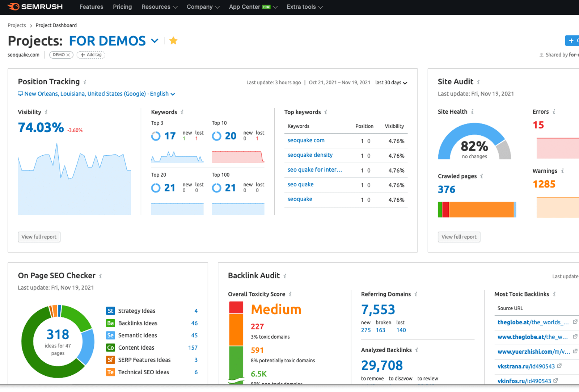
Task: Open the 'seoquake density' keyword link
Action: coord(310,155)
